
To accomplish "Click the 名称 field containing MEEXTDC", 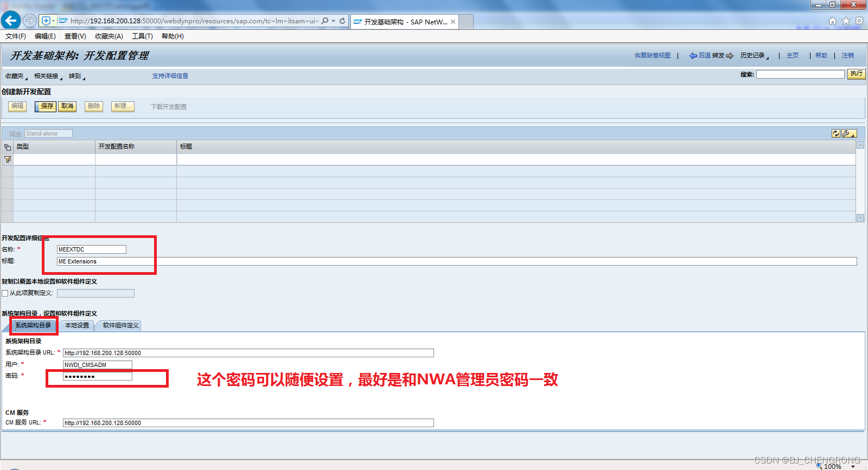I will pyautogui.click(x=92, y=249).
